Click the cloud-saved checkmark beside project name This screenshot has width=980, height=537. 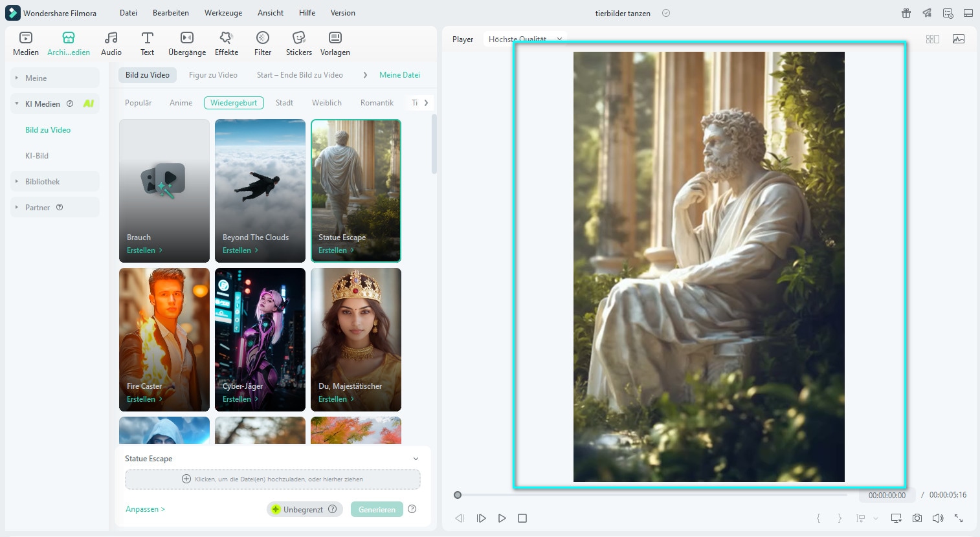point(666,13)
